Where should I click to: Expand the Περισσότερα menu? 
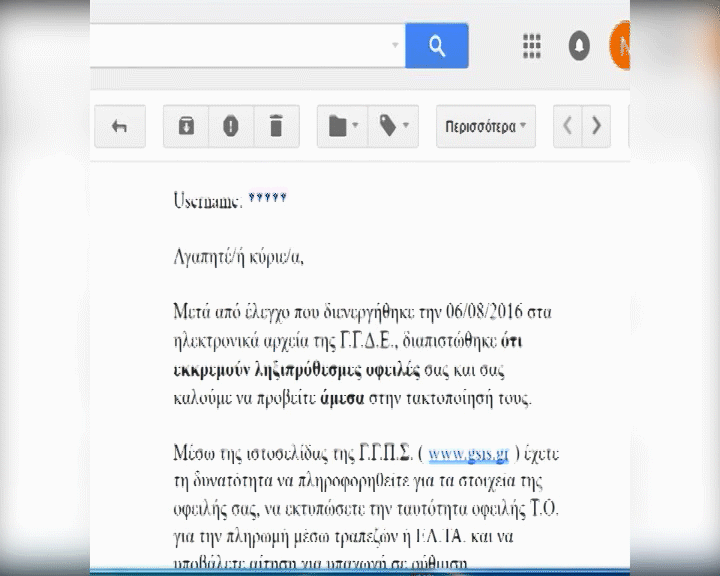485,127
